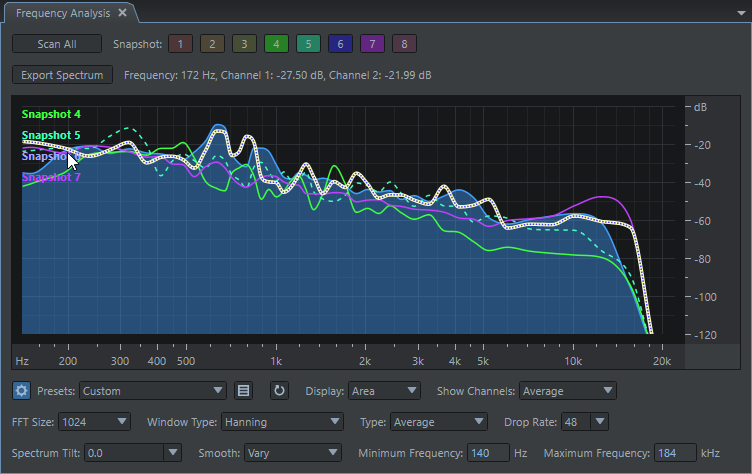
Task: Toggle the blue snapshot 6 button
Action: click(340, 44)
